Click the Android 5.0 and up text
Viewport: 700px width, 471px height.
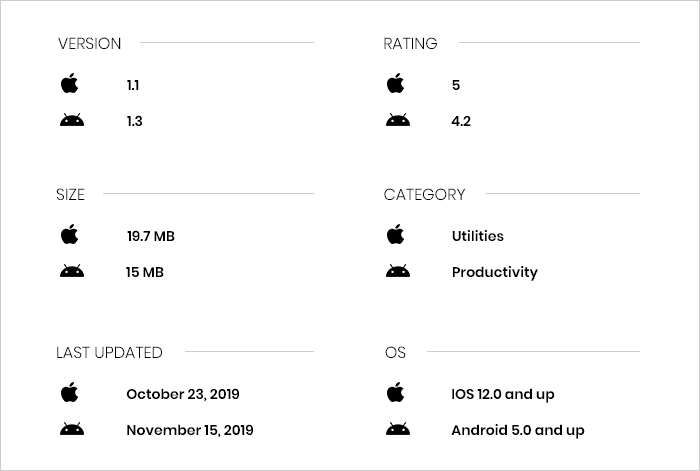(x=518, y=430)
